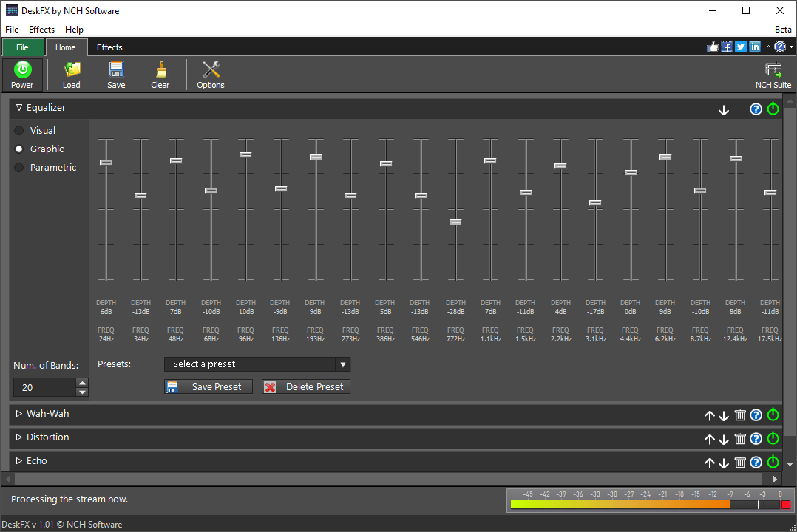Open the Effects menu

pyautogui.click(x=41, y=29)
